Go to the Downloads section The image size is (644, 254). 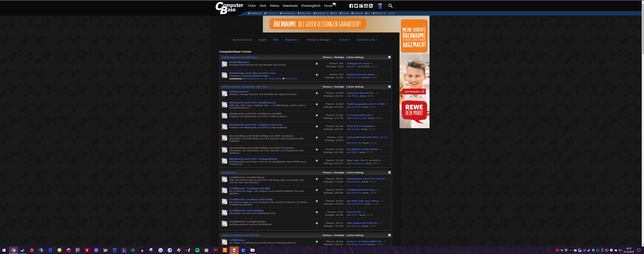click(290, 6)
